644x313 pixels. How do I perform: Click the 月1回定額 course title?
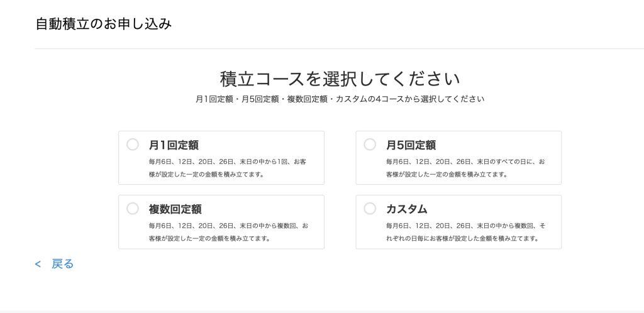(174, 145)
